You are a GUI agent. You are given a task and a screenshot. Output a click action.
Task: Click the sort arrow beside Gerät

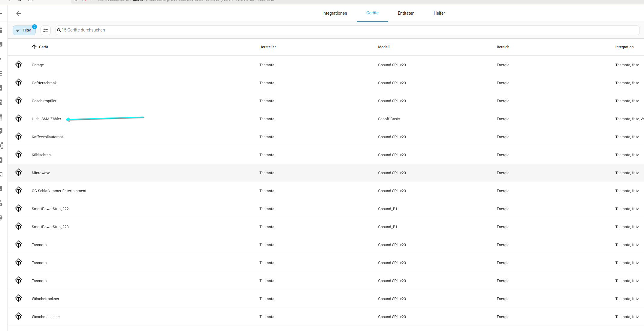pyautogui.click(x=34, y=47)
